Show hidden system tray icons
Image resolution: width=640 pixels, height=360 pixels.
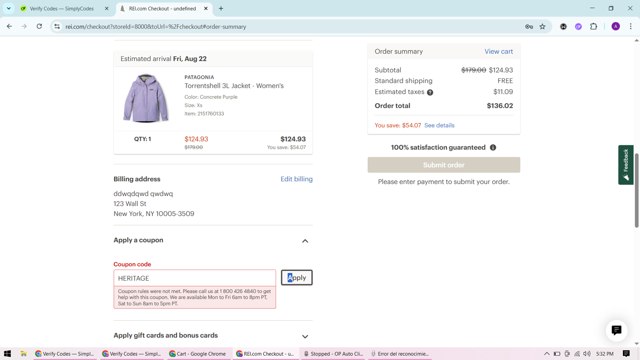[547, 353]
